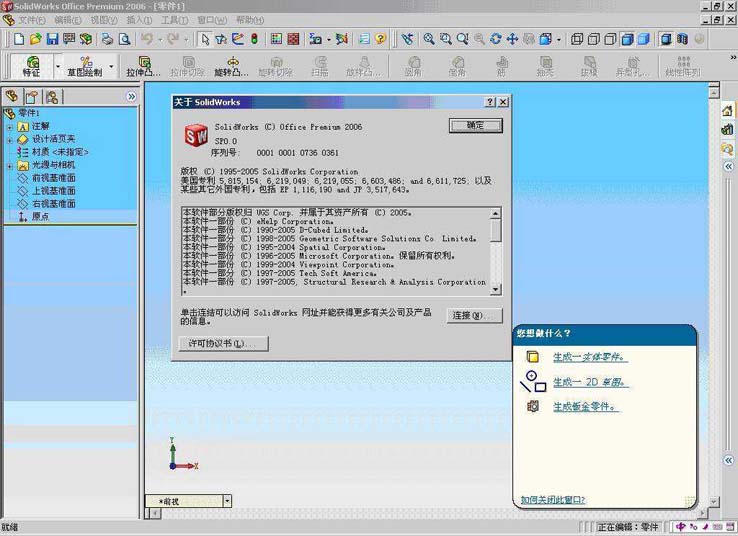Expand the 光源与相机 tree node

(x=9, y=166)
